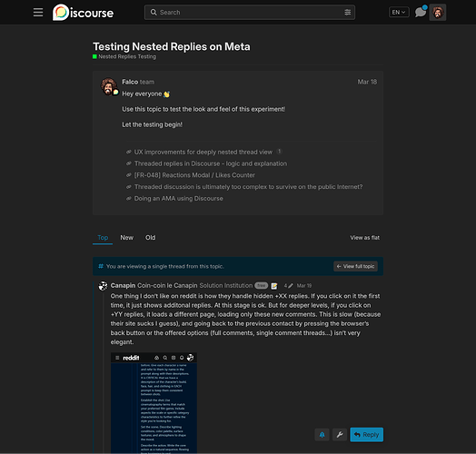Select the Top sort tab
This screenshot has width=476, height=454.
[x=103, y=237]
